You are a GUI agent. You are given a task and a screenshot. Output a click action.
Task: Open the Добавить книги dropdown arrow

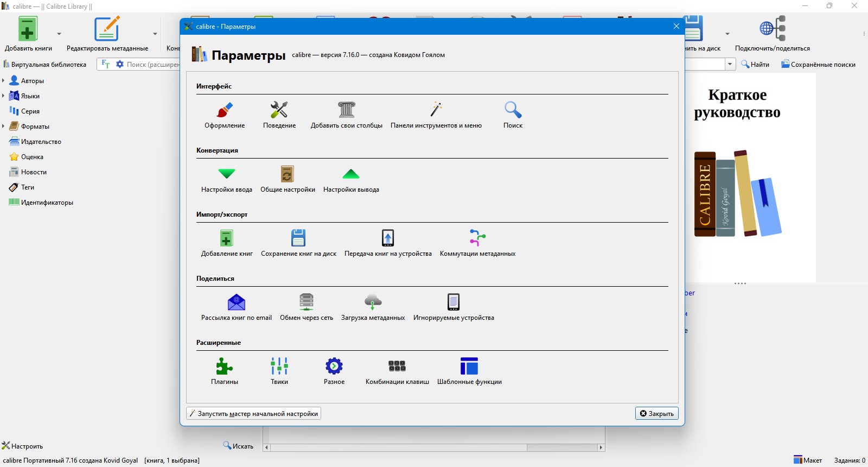click(59, 34)
